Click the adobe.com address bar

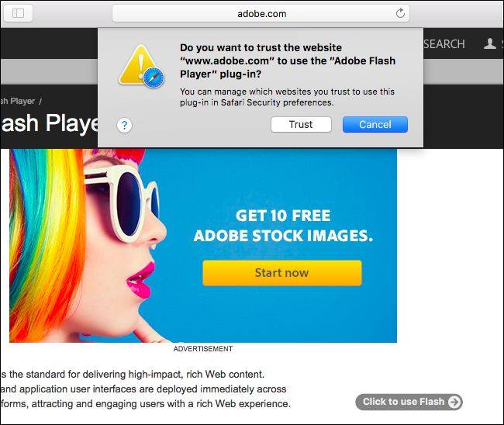[261, 13]
